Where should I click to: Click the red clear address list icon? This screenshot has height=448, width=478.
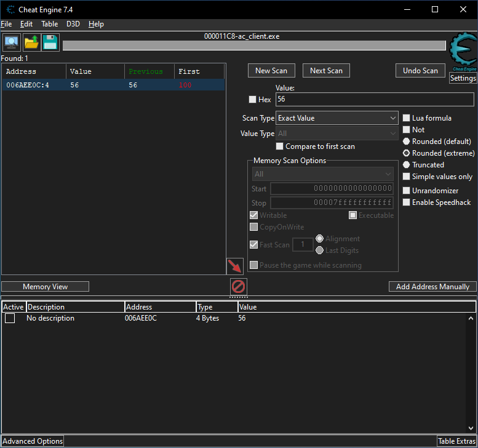coord(238,286)
